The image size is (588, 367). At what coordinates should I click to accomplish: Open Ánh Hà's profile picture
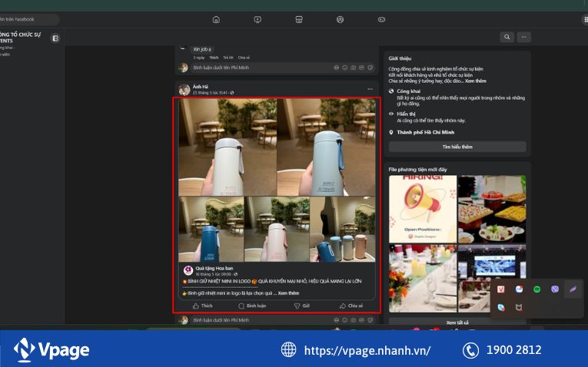coord(184,90)
